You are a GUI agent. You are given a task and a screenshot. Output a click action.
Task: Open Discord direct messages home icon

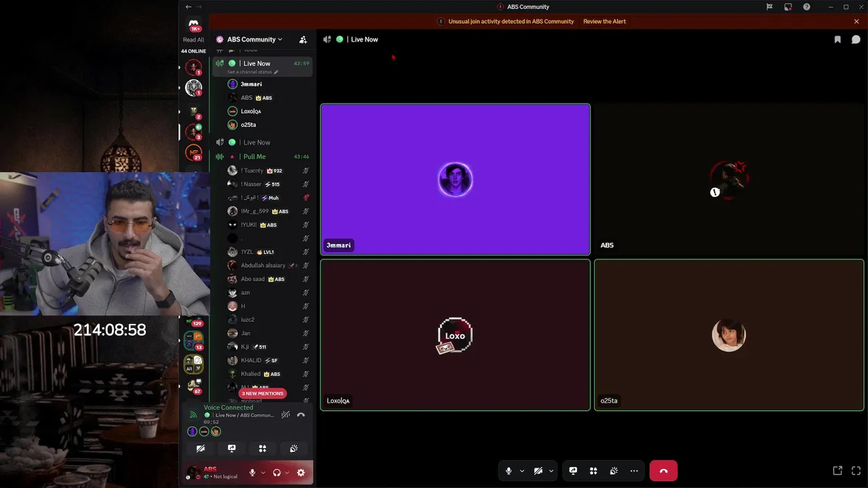pyautogui.click(x=194, y=24)
